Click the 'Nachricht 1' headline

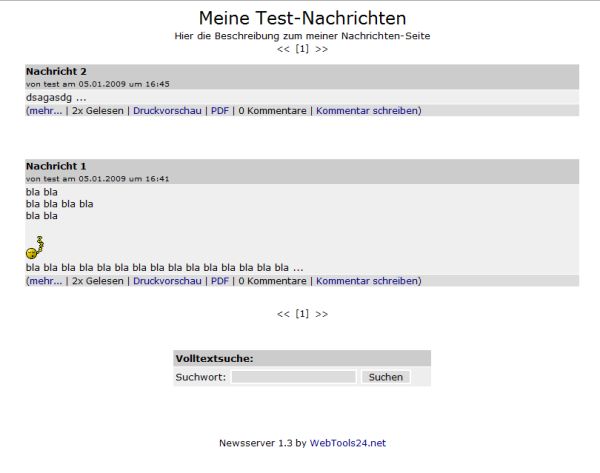[56, 166]
